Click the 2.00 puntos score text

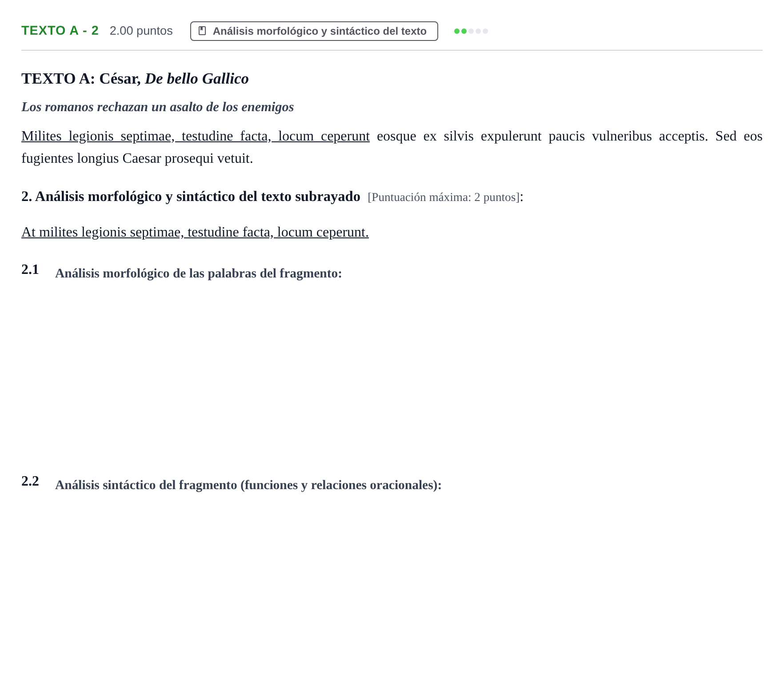pyautogui.click(x=141, y=31)
